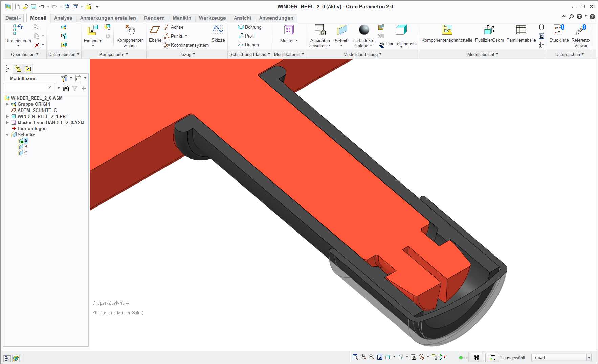Select the Einbauen component tool
Screen dimensions: 598x364
click(x=93, y=30)
